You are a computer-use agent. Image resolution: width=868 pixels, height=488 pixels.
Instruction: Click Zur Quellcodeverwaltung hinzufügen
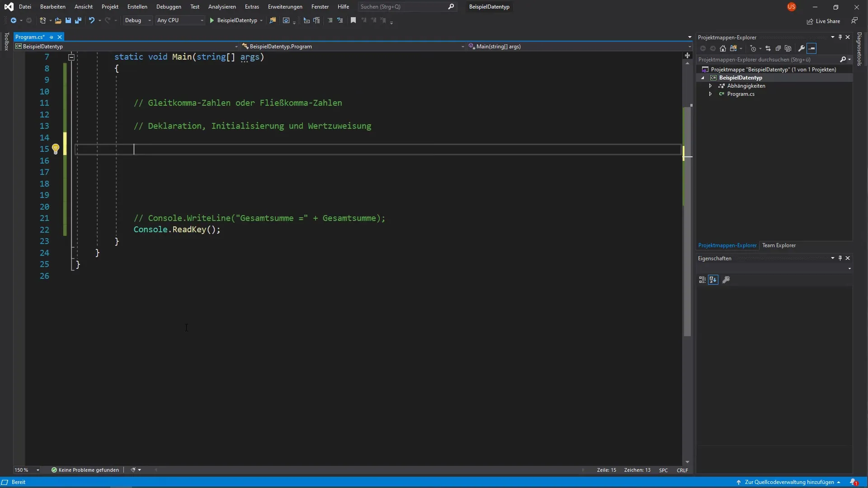click(789, 482)
